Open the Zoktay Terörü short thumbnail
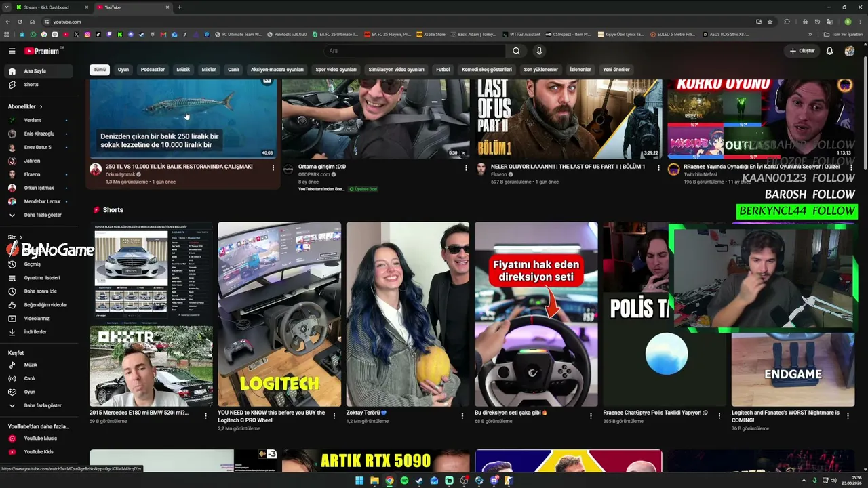The image size is (868, 488). coord(408,314)
